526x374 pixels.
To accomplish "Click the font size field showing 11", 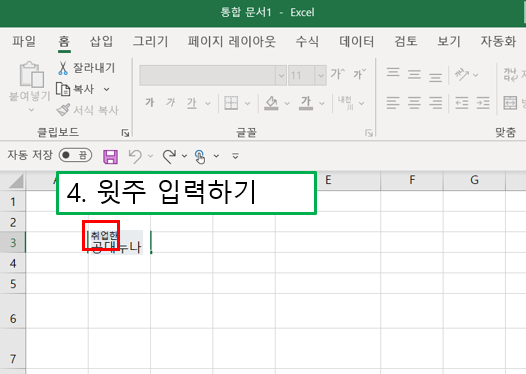I will click(302, 75).
